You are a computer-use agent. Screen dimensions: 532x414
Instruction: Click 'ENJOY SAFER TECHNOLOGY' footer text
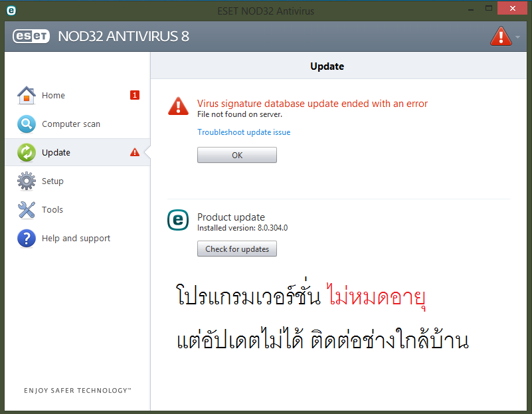[x=77, y=391]
